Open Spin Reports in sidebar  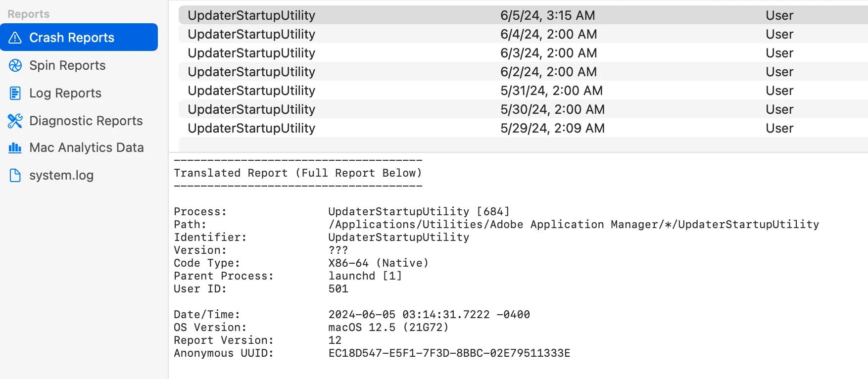pyautogui.click(x=67, y=65)
